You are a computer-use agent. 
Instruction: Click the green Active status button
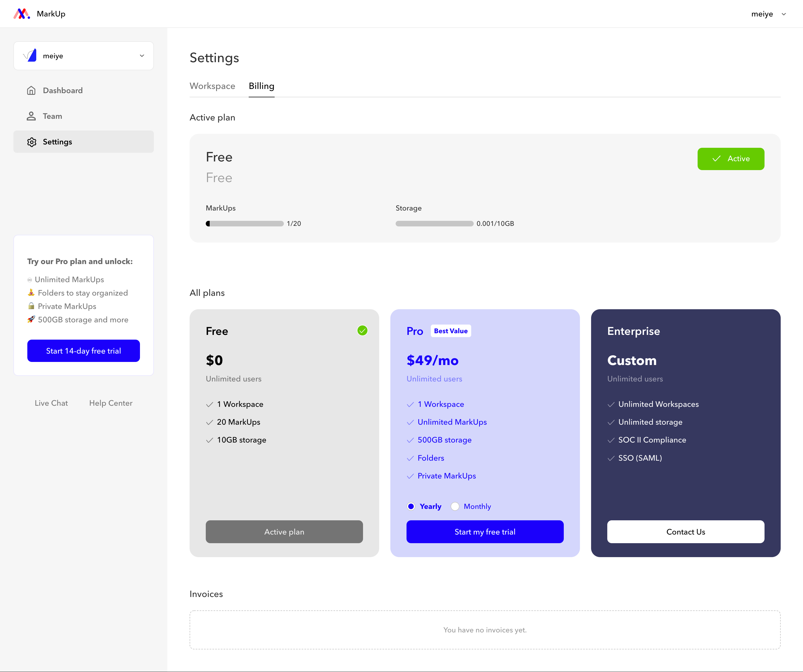click(x=731, y=159)
